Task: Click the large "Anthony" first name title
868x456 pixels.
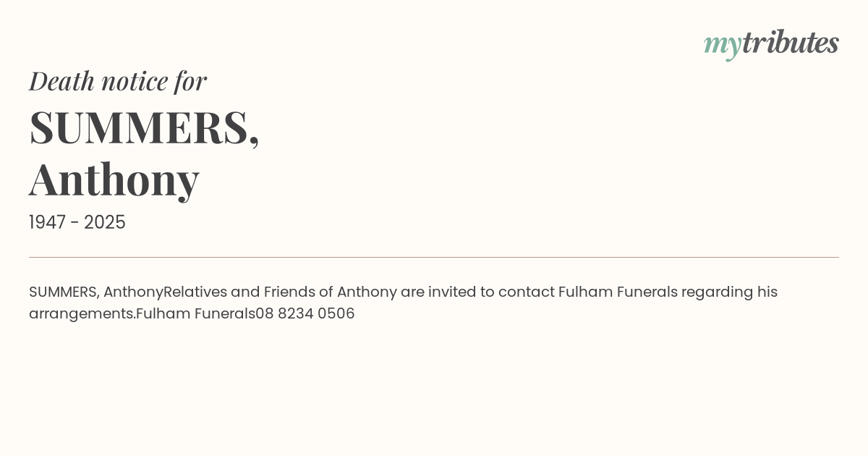Action: (114, 179)
